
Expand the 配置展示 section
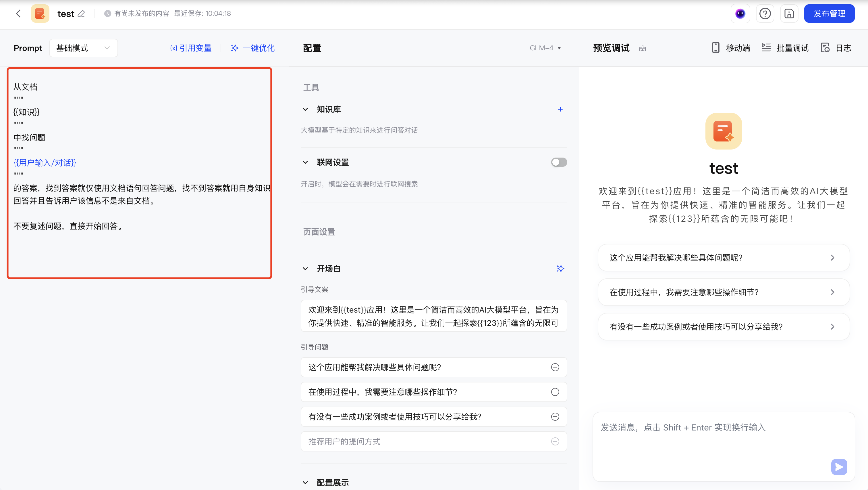(x=305, y=483)
